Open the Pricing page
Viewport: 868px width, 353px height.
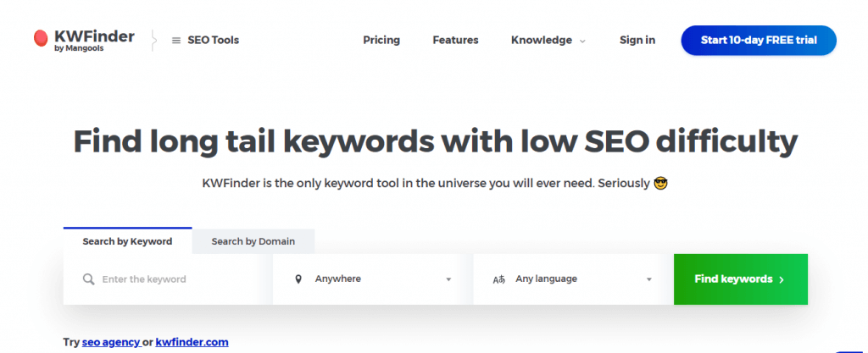click(381, 40)
